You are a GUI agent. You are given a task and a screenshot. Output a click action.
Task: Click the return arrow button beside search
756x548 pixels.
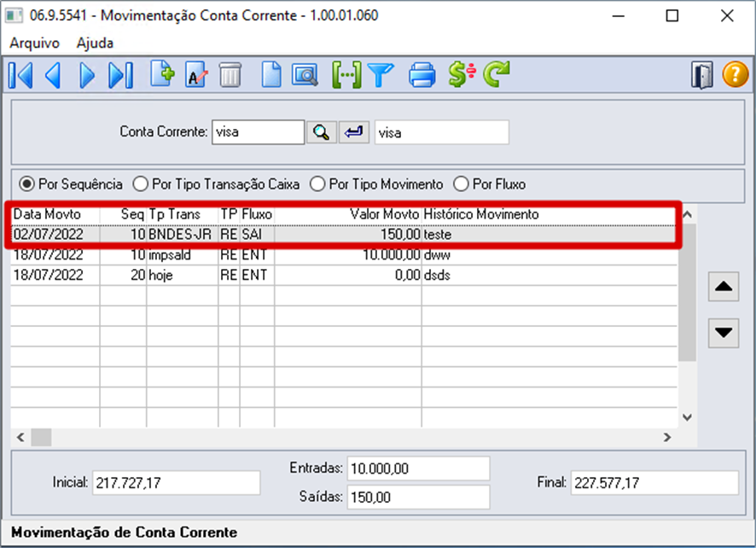pos(354,132)
